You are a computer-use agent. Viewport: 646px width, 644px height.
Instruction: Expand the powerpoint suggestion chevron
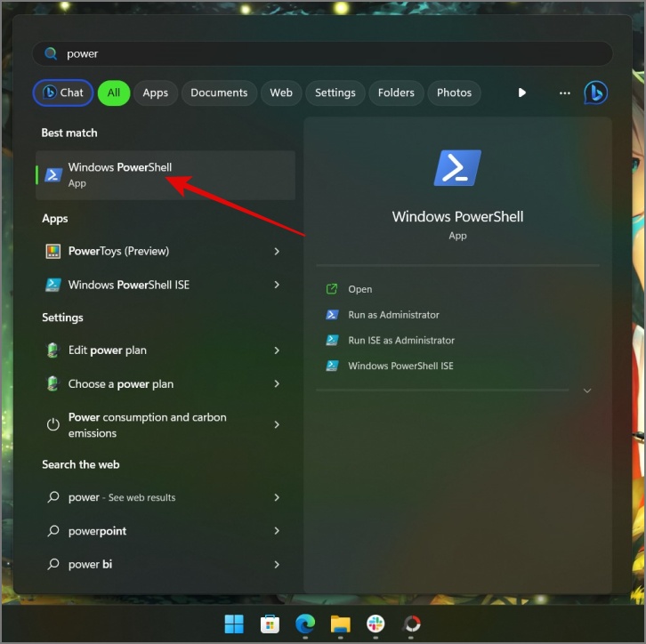[277, 531]
